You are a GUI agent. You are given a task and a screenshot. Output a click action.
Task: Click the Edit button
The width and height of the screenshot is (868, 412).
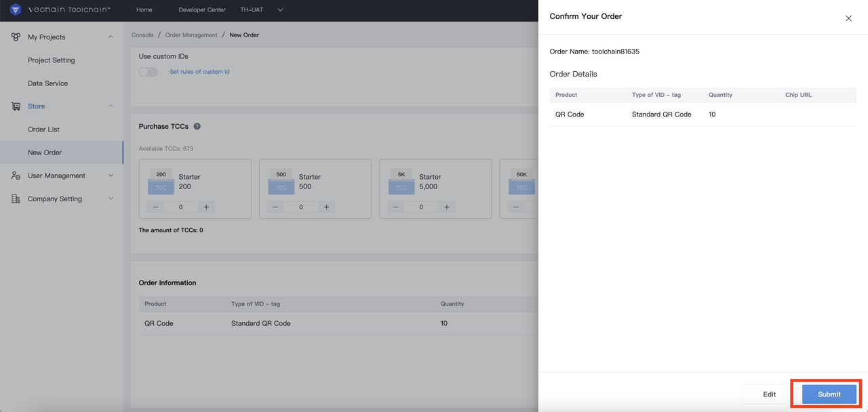coord(769,394)
